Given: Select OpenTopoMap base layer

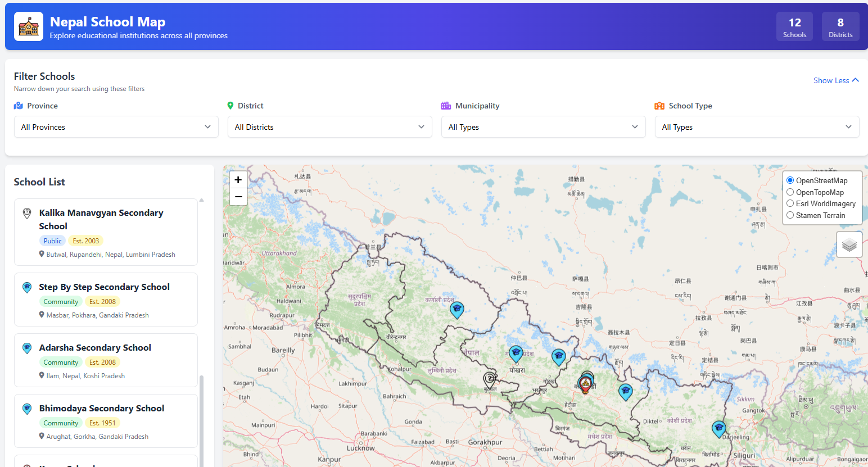Looking at the screenshot, I should click(x=790, y=192).
